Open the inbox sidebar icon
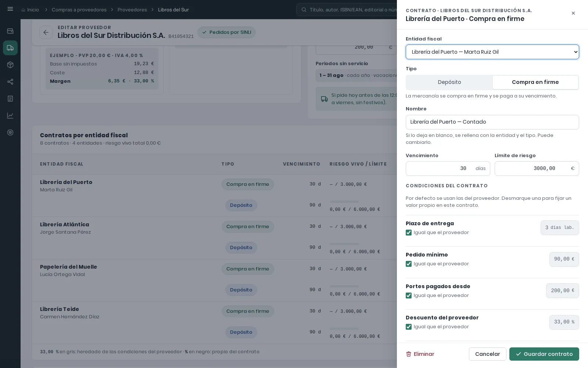Viewport: 588px width, 368px height. click(10, 31)
